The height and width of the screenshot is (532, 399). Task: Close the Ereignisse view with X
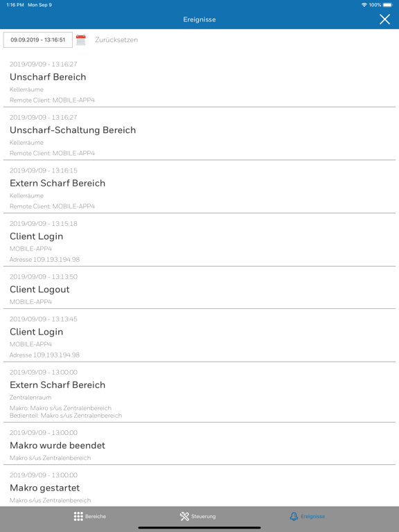(x=384, y=19)
